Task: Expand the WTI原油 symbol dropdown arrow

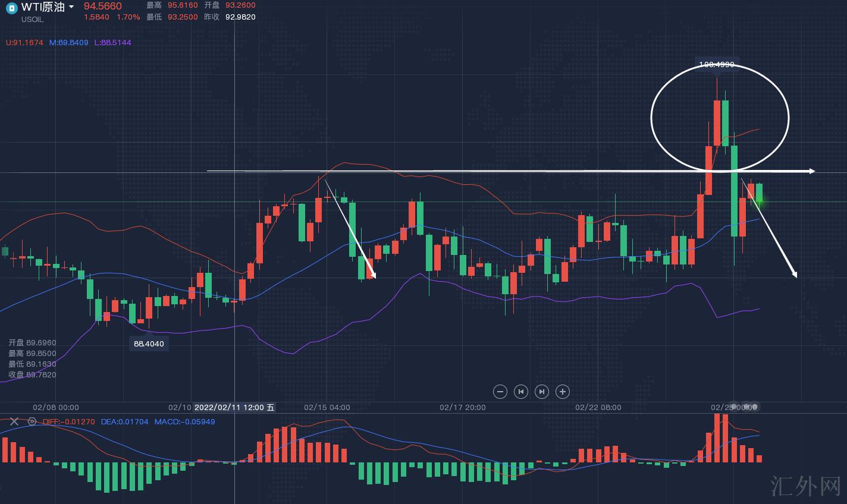Action: click(x=71, y=7)
